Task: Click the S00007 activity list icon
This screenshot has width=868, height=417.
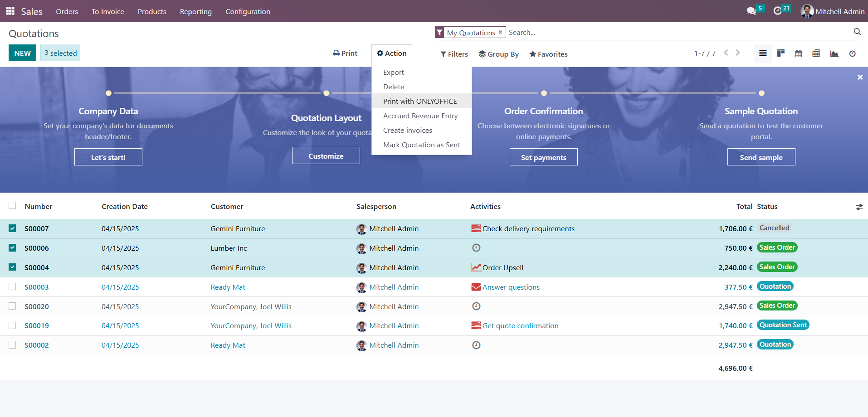Action: [x=476, y=228]
